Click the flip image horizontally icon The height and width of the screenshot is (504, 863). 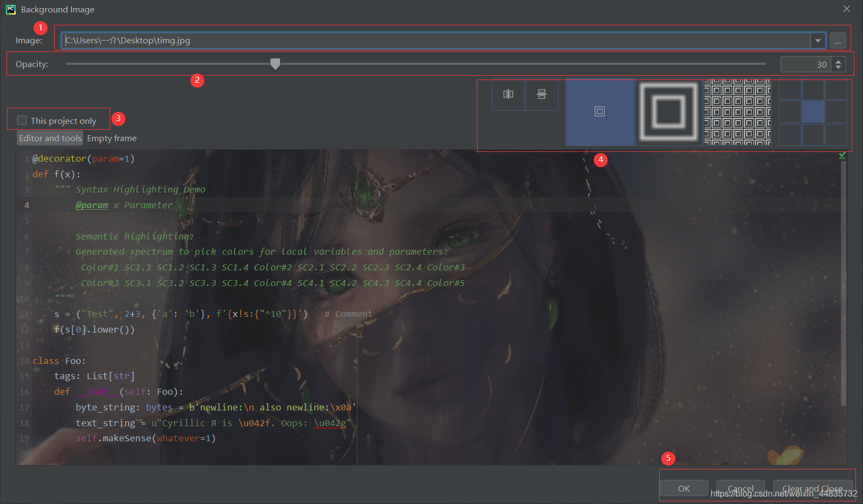508,94
